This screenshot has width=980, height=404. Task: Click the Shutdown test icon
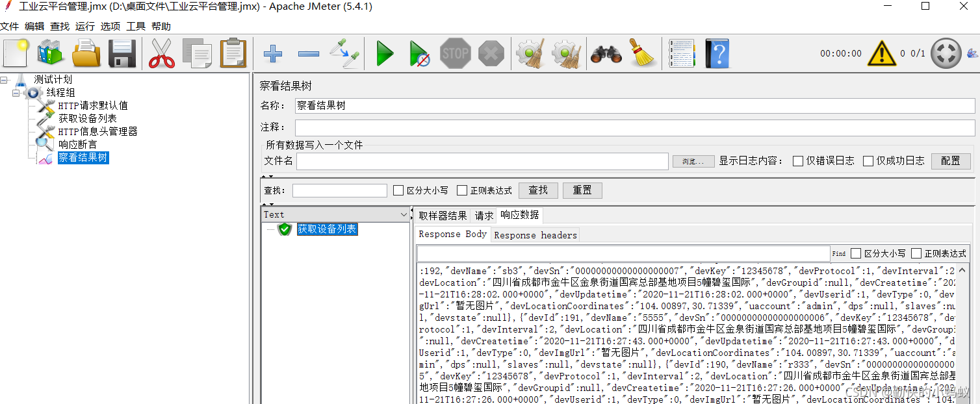pyautogui.click(x=491, y=53)
